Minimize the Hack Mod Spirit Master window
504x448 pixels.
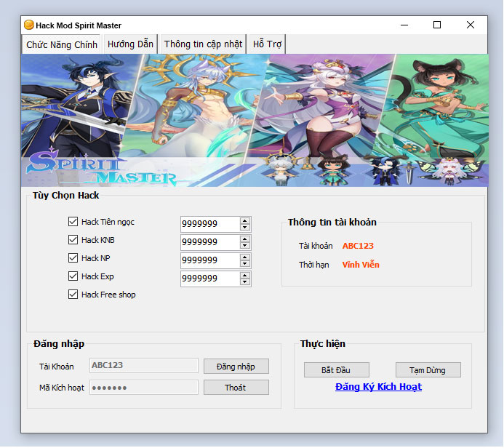coord(404,25)
